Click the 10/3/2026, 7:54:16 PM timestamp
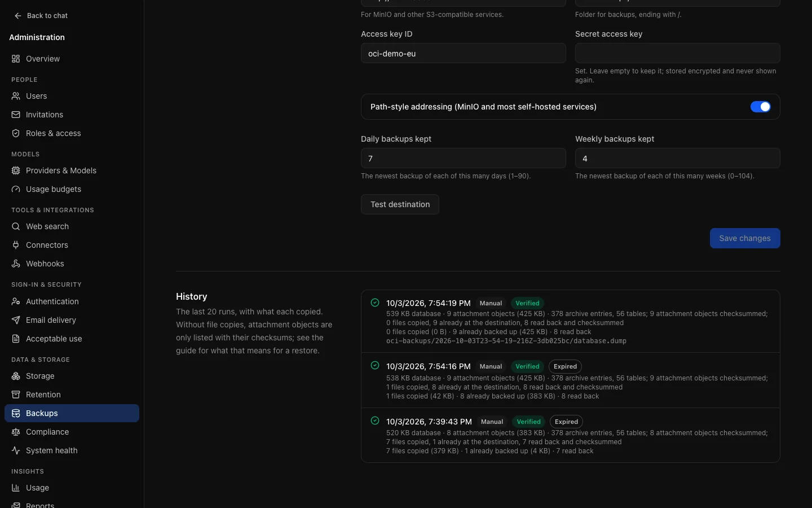Viewport: 812px width, 508px height. 429,366
